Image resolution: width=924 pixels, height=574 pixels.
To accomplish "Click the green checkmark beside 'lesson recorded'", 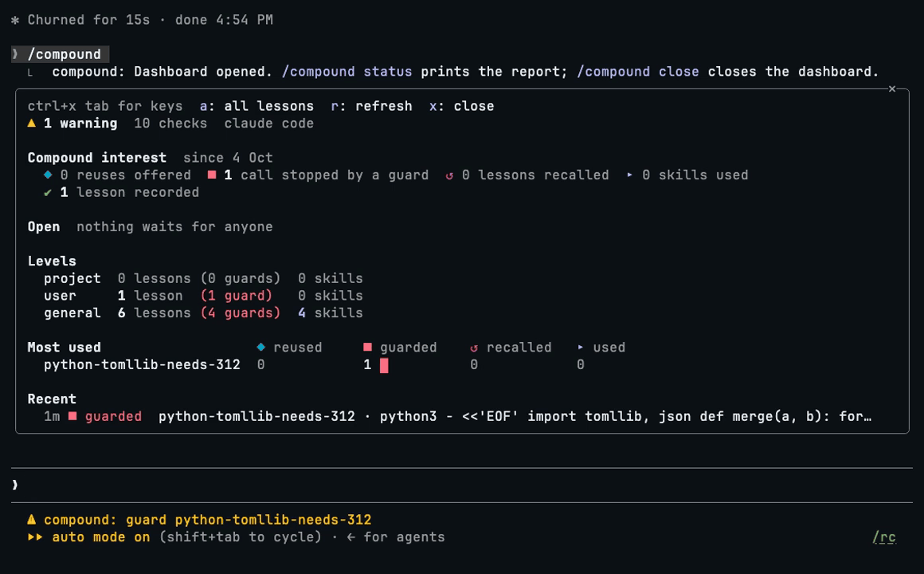I will 48,192.
